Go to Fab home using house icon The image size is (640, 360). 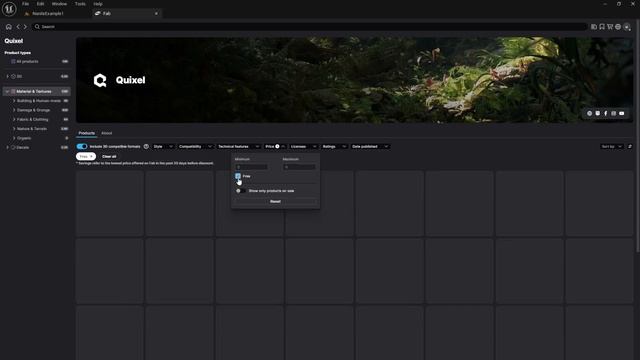pyautogui.click(x=9, y=27)
